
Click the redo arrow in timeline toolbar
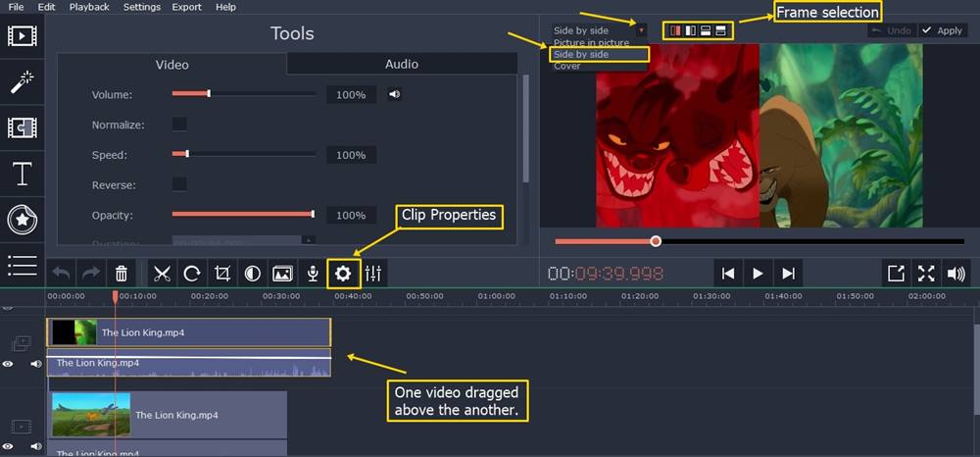[x=91, y=274]
